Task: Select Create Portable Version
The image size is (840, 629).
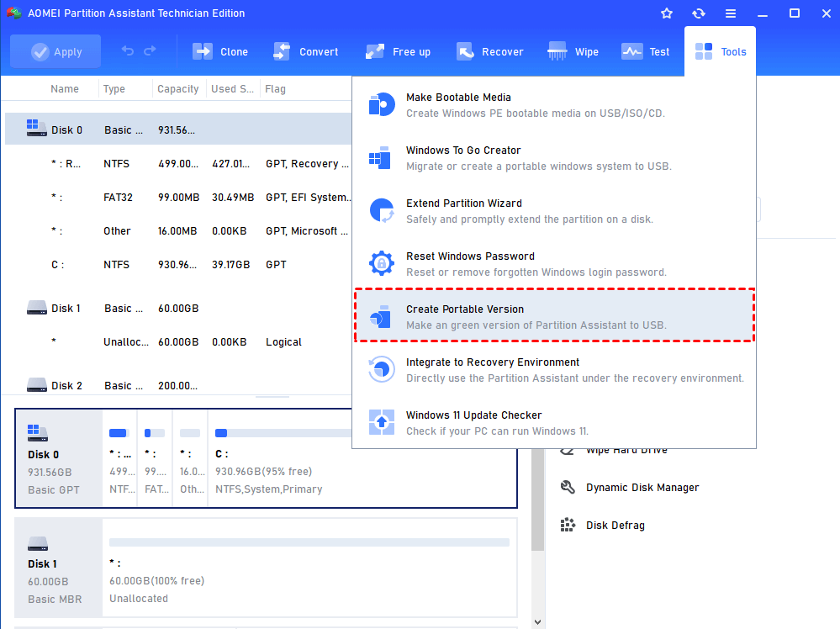Action: coord(554,317)
